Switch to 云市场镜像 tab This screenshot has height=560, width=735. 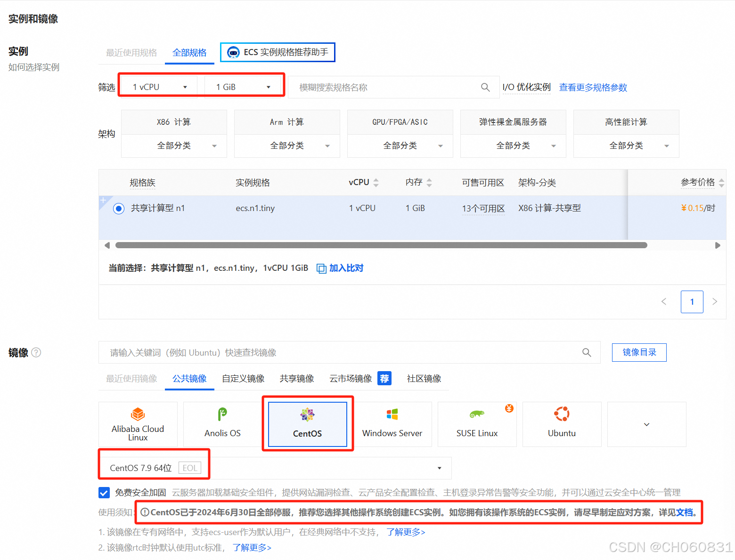click(x=351, y=379)
